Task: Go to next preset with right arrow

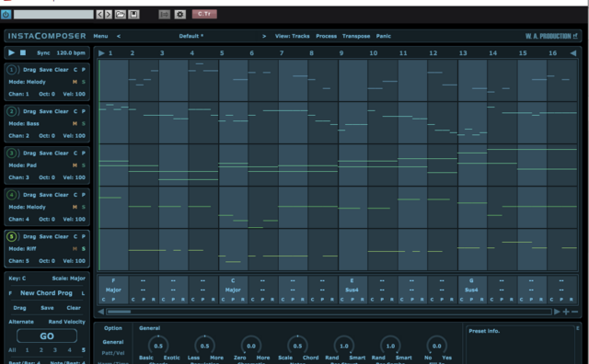Action: tap(109, 15)
